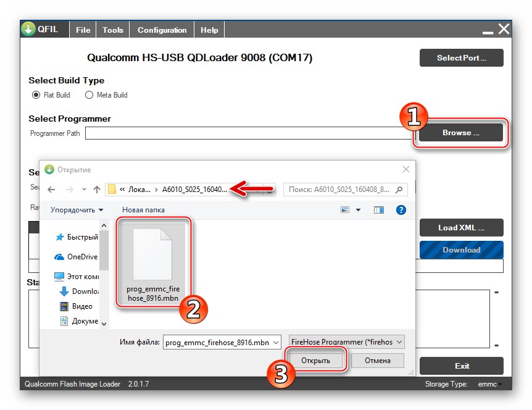This screenshot has height=410, width=532.
Task: Click the change view icon
Action: click(345, 210)
